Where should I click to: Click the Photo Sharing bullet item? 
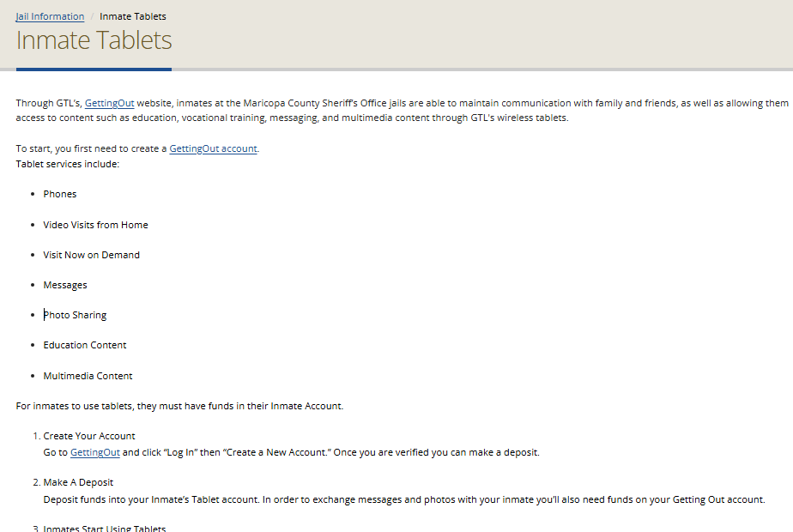[76, 315]
